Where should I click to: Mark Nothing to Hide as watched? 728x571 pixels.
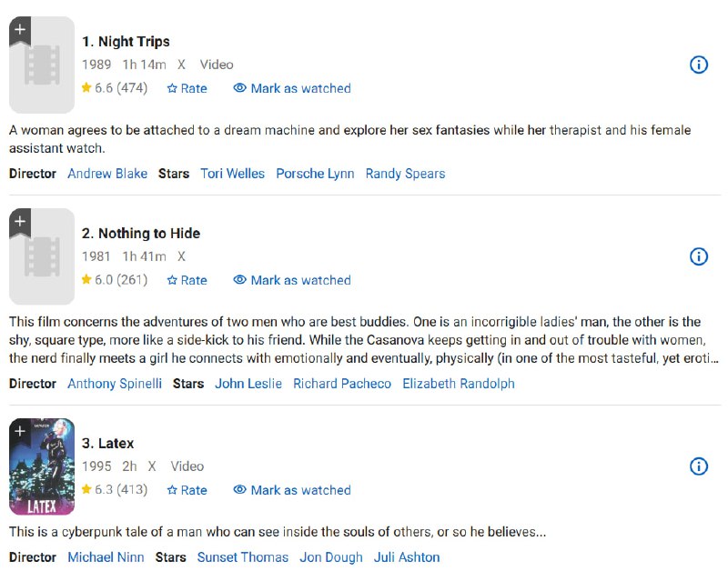pos(292,280)
